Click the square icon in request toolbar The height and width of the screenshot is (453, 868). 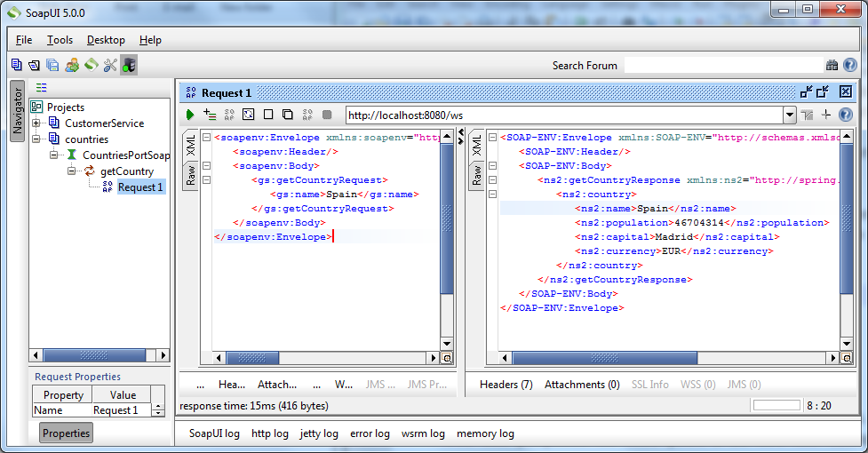coord(268,115)
